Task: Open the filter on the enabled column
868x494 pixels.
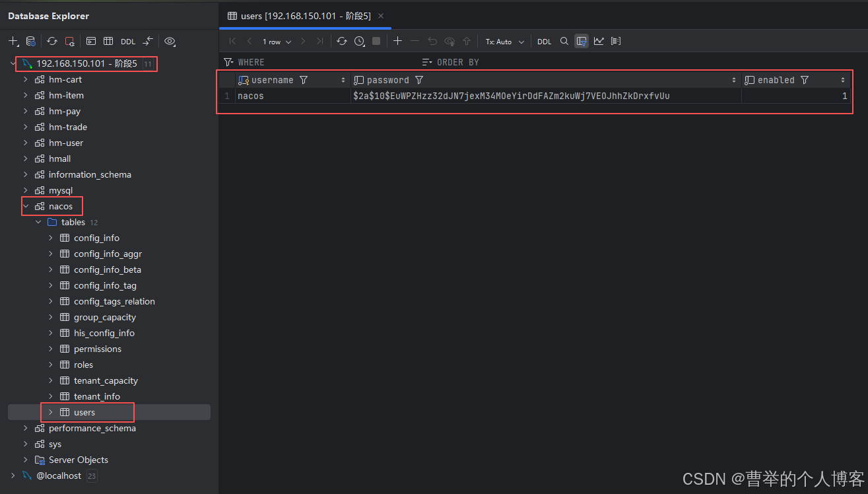Action: (804, 80)
